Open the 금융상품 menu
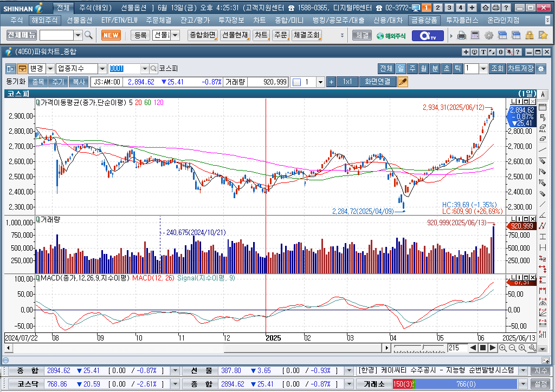This screenshot has height=392, width=555. tap(424, 21)
